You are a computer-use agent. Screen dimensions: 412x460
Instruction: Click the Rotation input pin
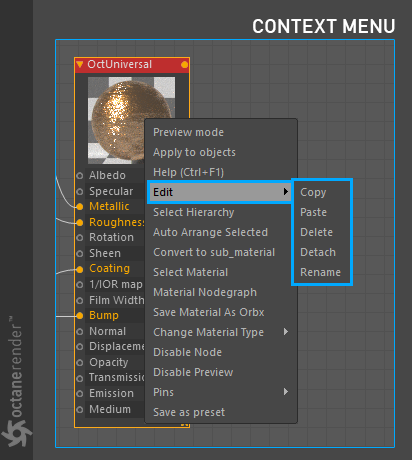click(x=79, y=238)
